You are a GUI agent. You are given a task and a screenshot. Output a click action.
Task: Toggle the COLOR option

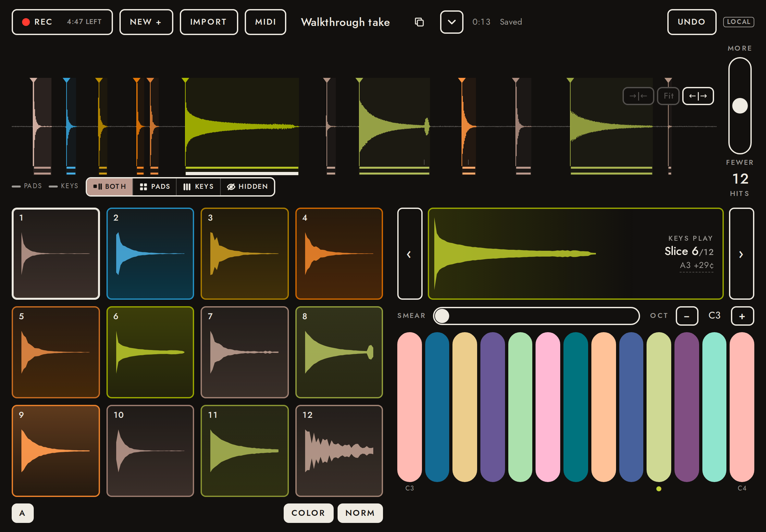[x=308, y=513]
